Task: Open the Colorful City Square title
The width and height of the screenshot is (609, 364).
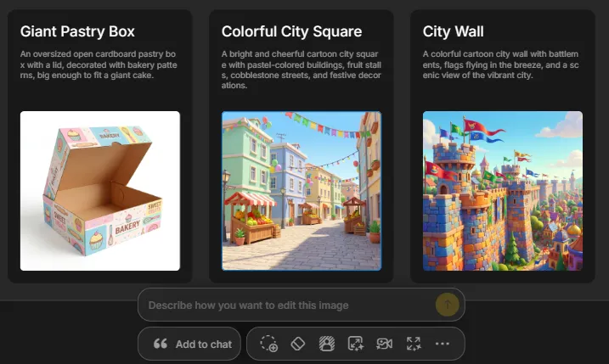Action: 291,31
